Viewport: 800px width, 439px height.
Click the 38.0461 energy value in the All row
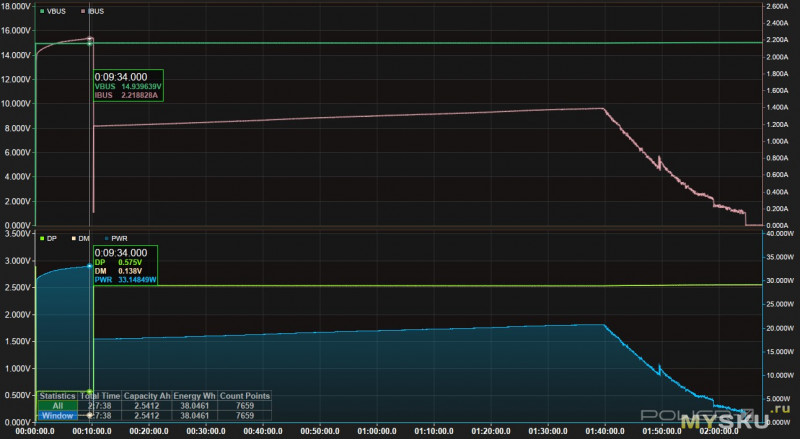(x=194, y=406)
